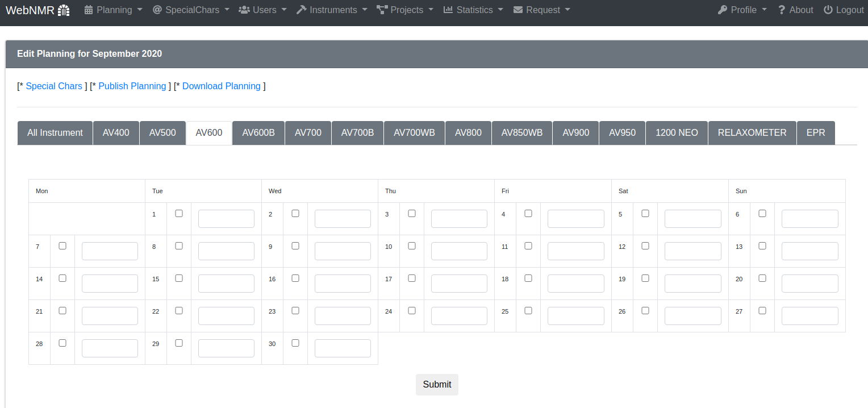Click the question mark About icon

pyautogui.click(x=782, y=10)
